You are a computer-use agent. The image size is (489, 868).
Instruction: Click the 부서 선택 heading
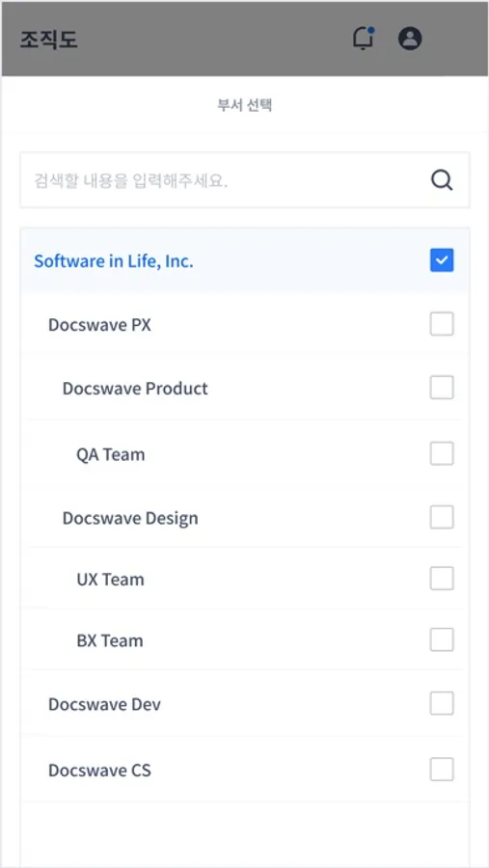244,105
